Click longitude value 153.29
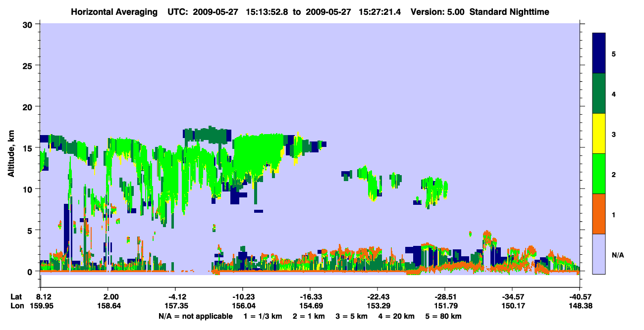 tap(377, 306)
